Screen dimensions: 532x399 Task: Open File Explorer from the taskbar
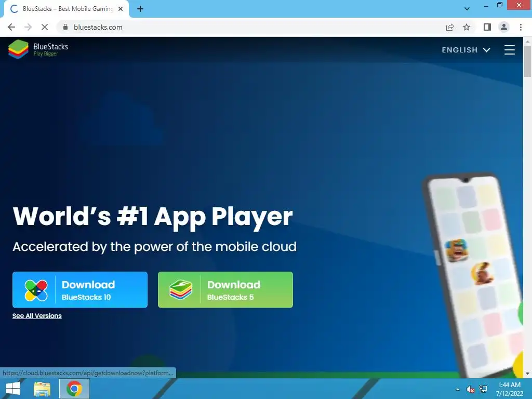coord(42,389)
